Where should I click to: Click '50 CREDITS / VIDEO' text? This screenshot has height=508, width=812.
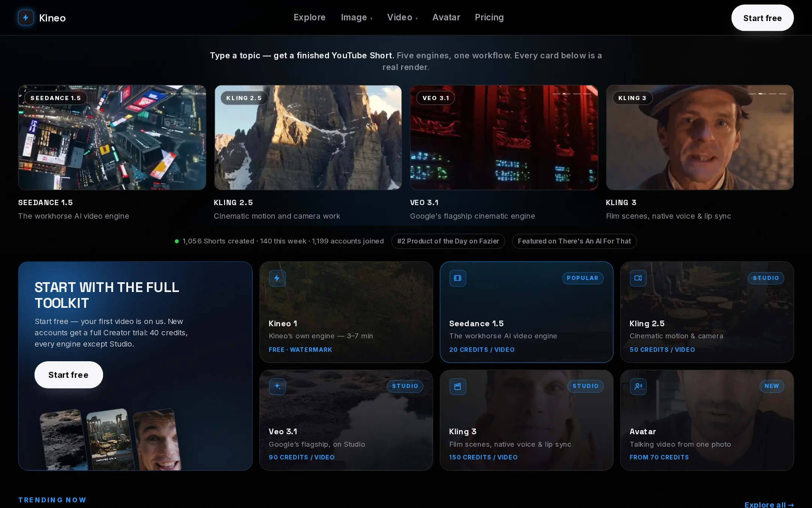tap(662, 350)
